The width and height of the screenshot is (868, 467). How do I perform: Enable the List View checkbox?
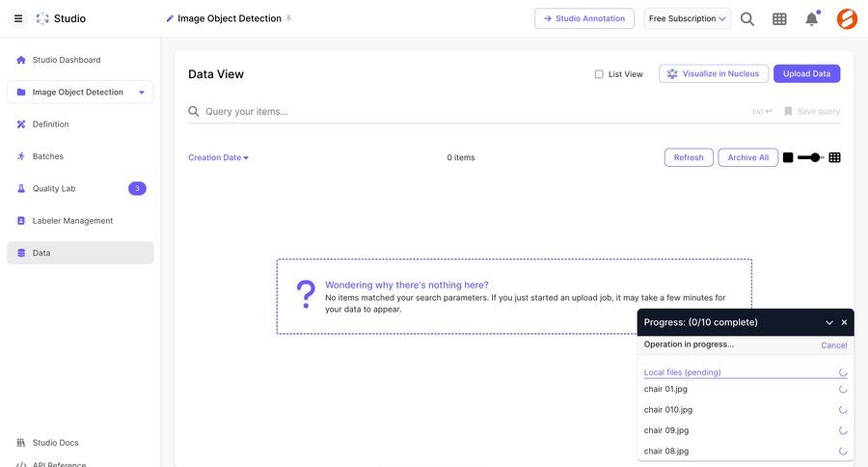[x=599, y=74]
